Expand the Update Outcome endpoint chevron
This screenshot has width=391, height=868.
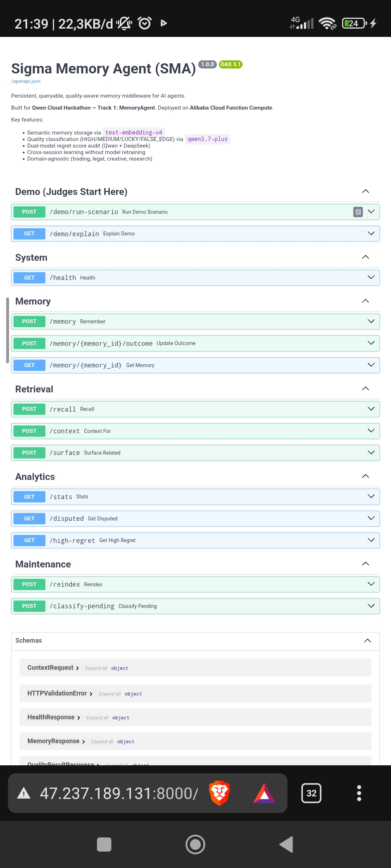click(x=371, y=343)
